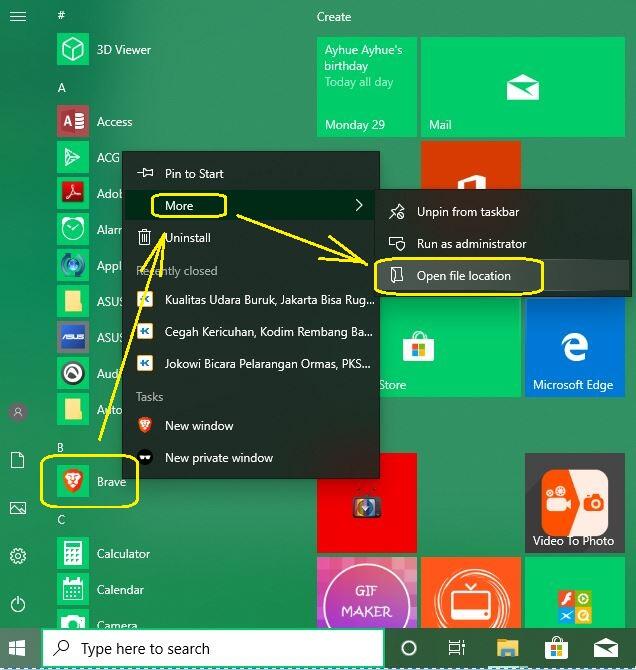636x670 pixels.
Task: Open Task View on the taskbar
Action: tap(456, 648)
